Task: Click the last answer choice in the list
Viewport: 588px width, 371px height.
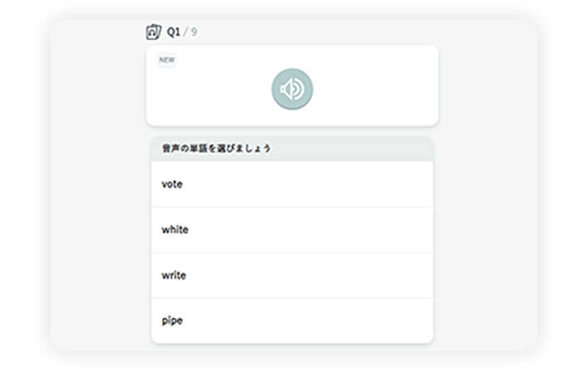Action: pos(292,321)
